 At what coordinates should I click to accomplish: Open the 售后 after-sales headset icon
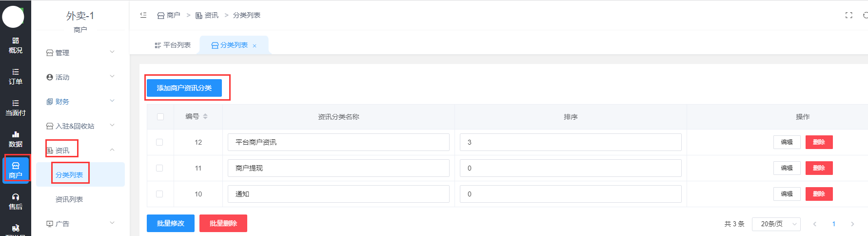16,201
